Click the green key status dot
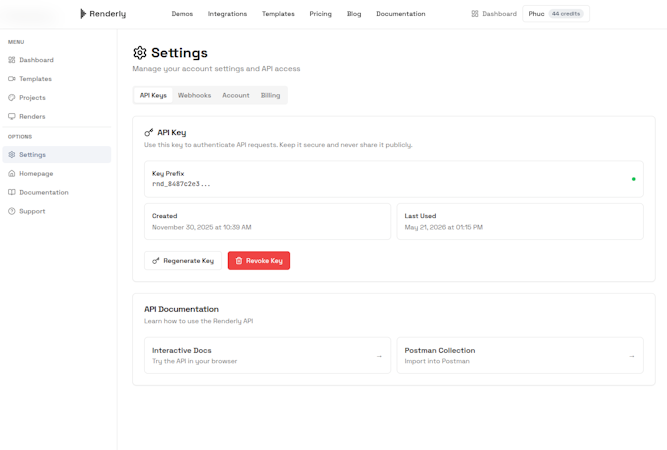 (x=633, y=179)
